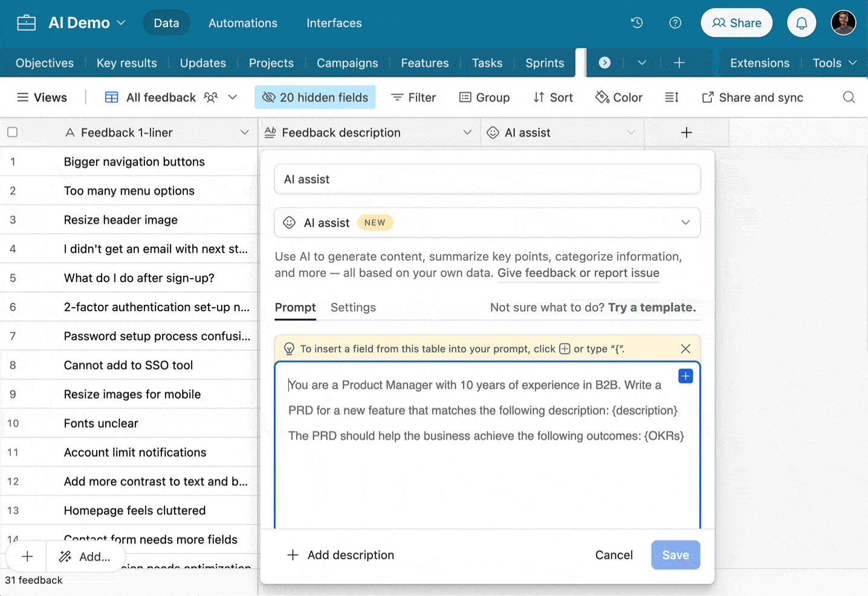Click Share and sync
Viewport: 868px width, 596px height.
pos(753,97)
